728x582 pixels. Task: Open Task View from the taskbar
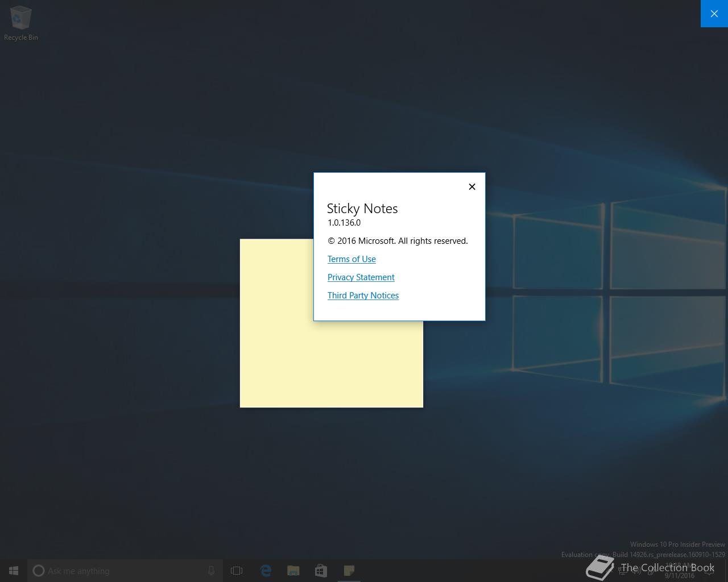coord(237,571)
